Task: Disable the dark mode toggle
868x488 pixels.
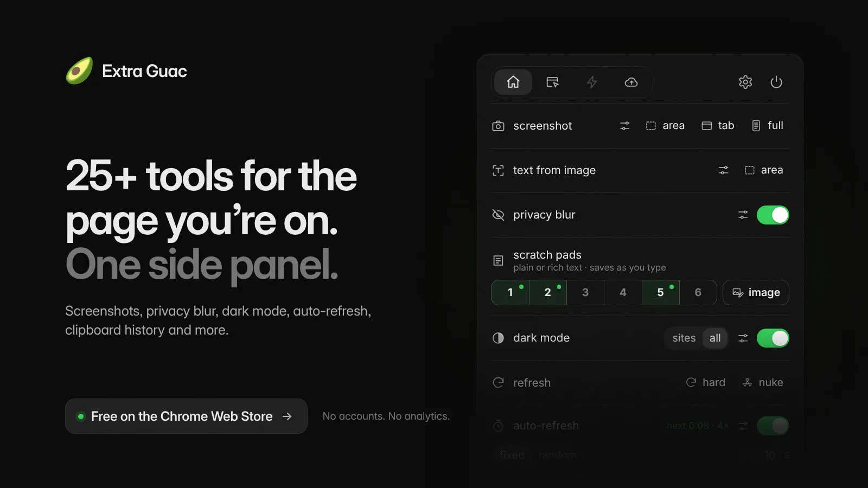Action: tap(773, 338)
